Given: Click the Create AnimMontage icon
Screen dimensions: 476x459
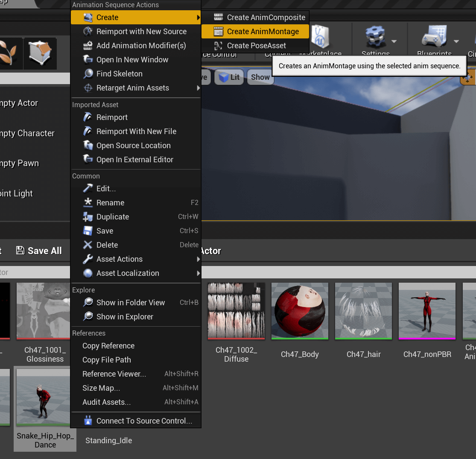Looking at the screenshot, I should click(x=218, y=32).
